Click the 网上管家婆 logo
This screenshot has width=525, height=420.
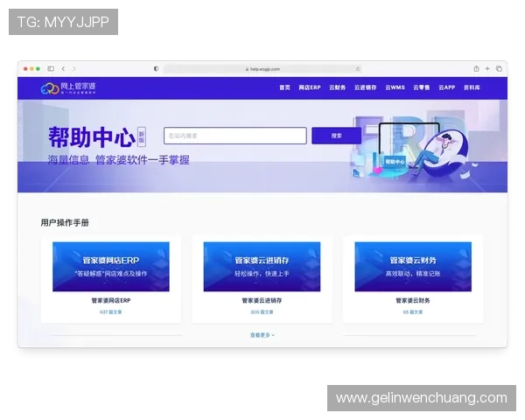tap(68, 87)
